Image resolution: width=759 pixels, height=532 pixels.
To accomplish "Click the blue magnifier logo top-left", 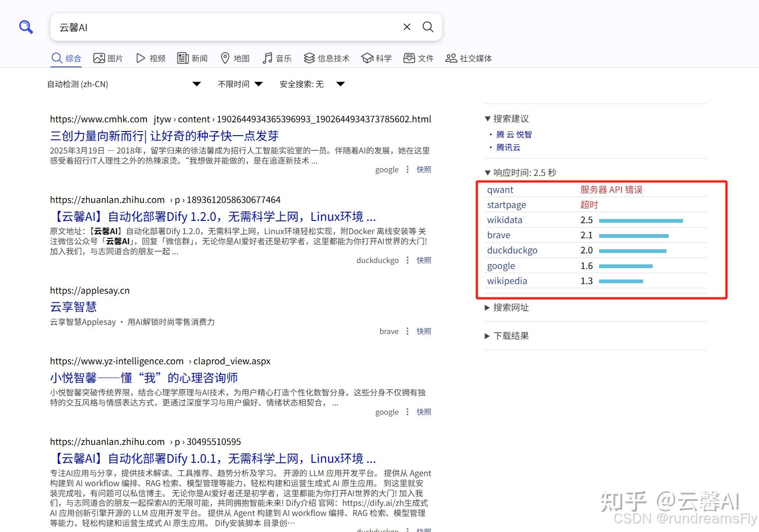I will point(26,27).
